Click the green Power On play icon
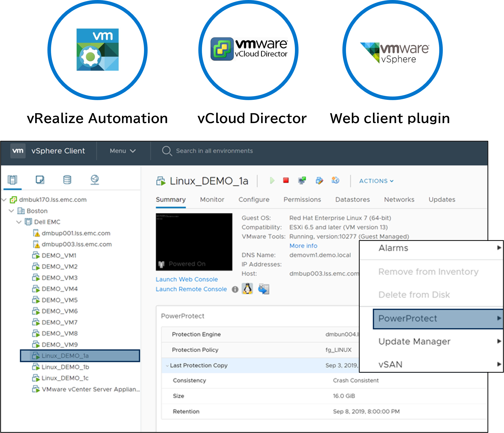 272,181
